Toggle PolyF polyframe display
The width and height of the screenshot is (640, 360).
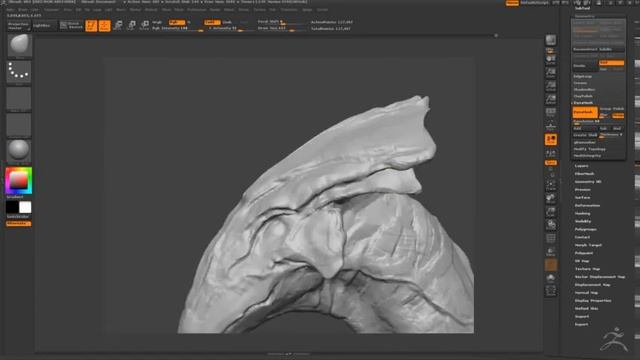(x=551, y=238)
